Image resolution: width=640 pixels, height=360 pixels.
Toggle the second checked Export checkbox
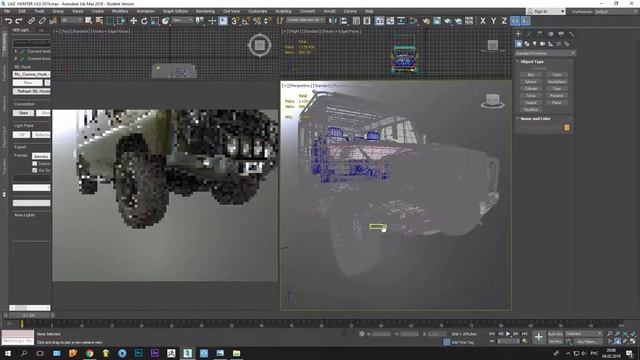click(x=35, y=170)
